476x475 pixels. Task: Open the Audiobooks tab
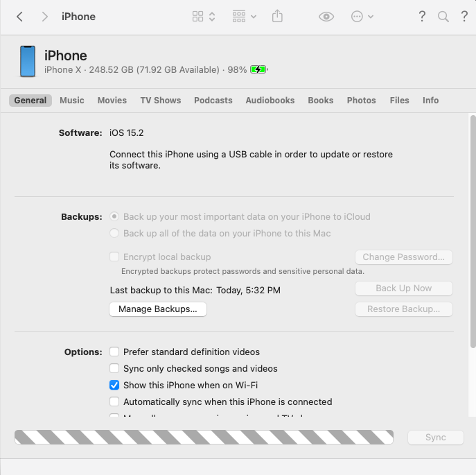[270, 101]
